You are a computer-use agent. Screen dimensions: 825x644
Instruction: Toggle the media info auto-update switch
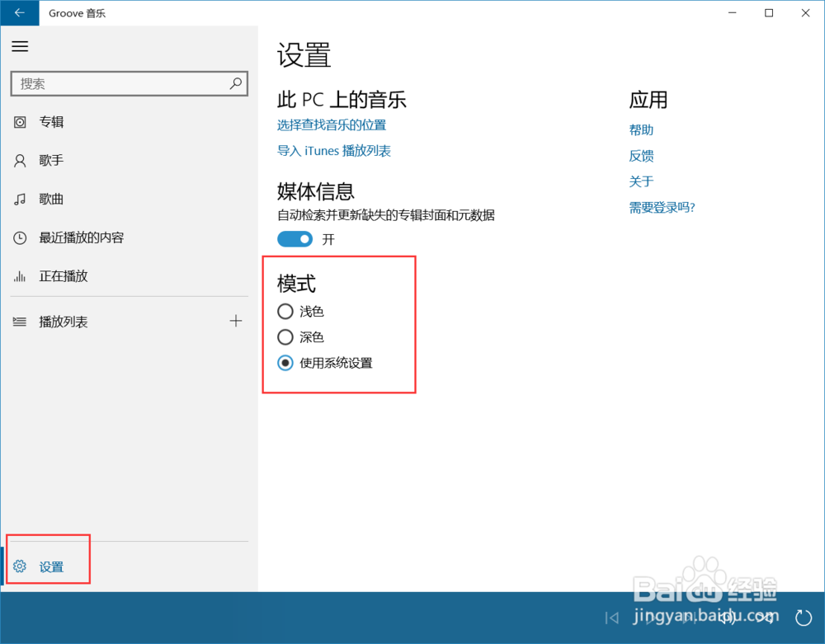pos(295,239)
